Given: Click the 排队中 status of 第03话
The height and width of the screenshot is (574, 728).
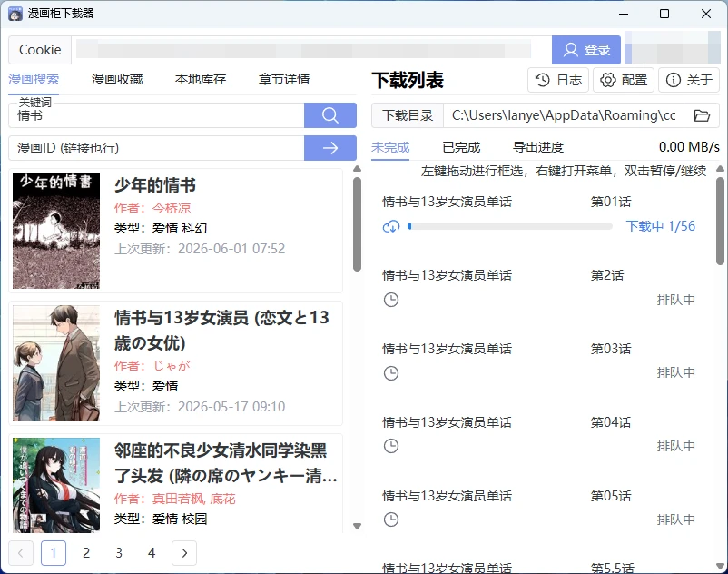Looking at the screenshot, I should [676, 372].
